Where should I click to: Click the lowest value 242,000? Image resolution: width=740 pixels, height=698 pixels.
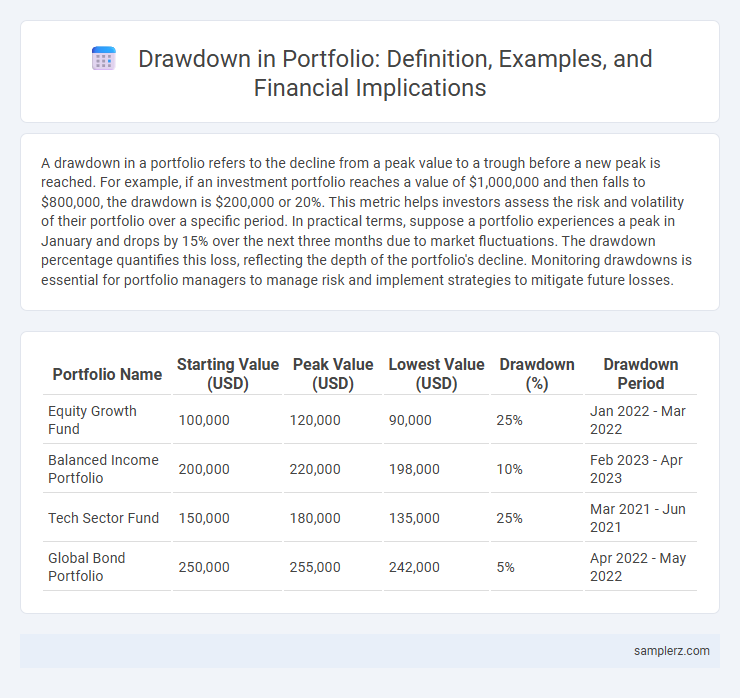tap(414, 567)
